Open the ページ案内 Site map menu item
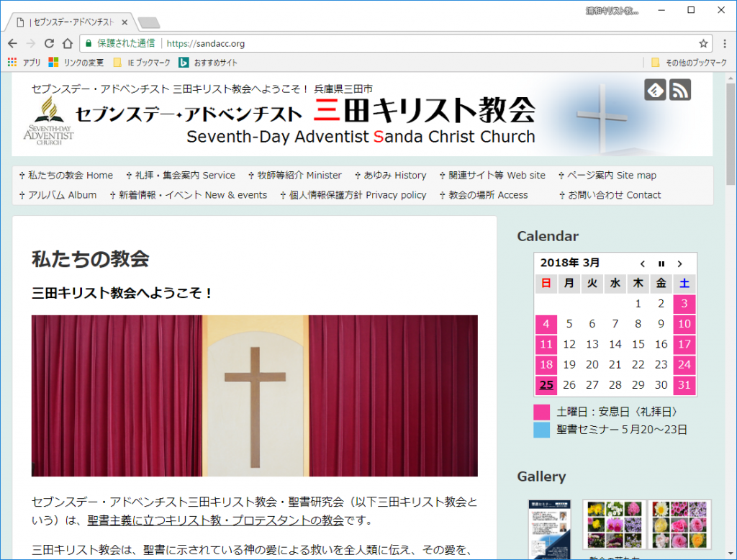 (607, 176)
